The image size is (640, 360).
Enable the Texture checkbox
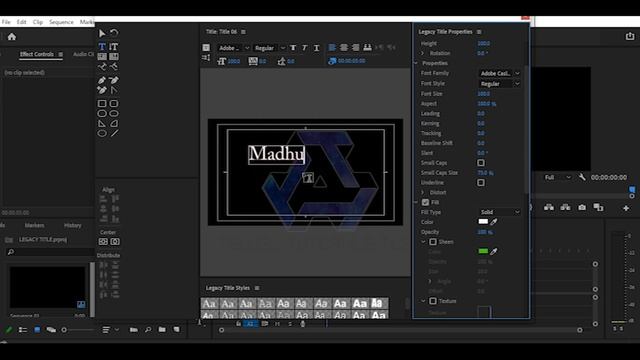point(433,301)
